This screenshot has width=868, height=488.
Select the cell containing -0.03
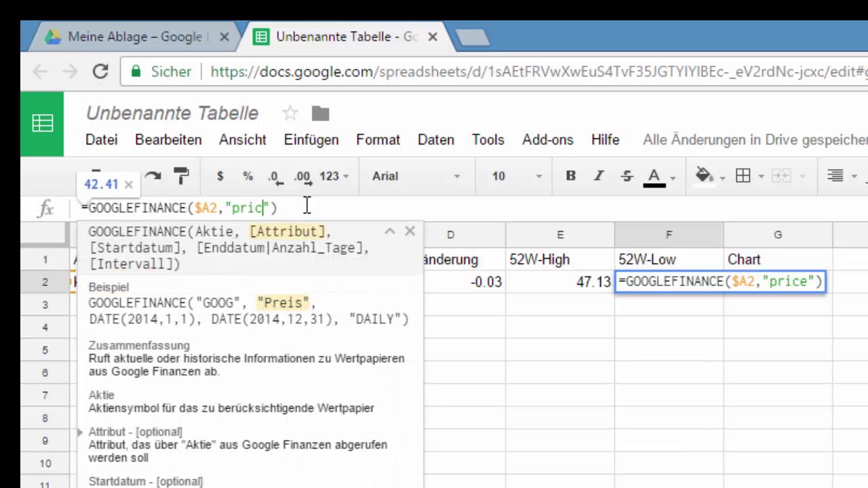click(x=464, y=282)
